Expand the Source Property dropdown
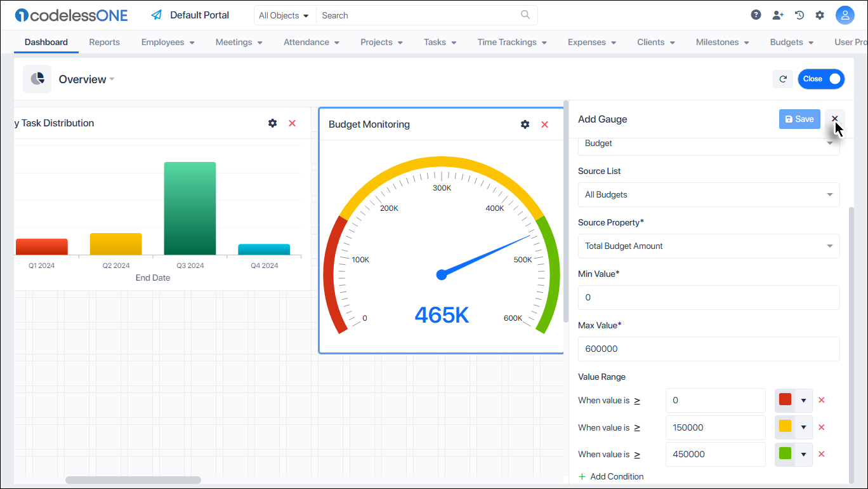This screenshot has width=868, height=489. (709, 246)
